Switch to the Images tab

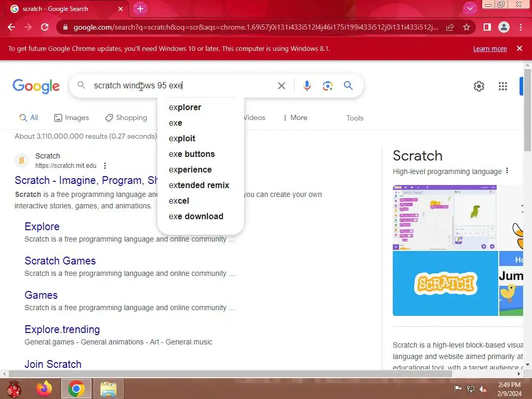(x=72, y=118)
